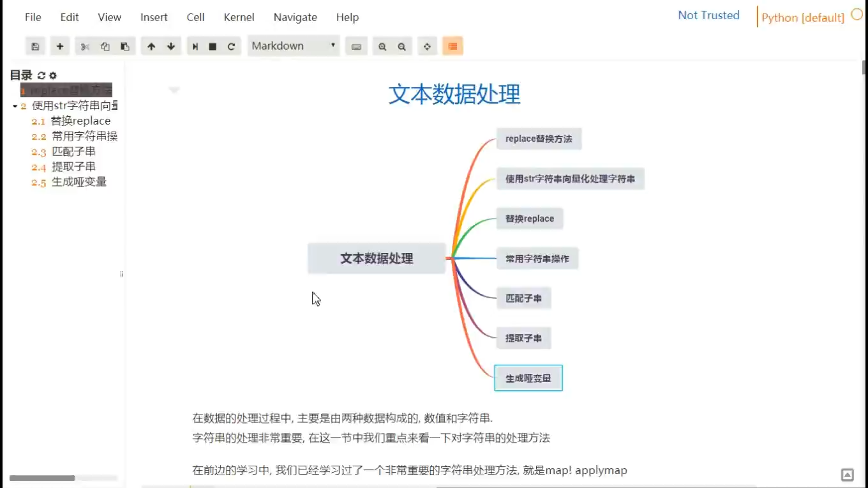
Task: Open the command palette keyboard icon
Action: [356, 47]
